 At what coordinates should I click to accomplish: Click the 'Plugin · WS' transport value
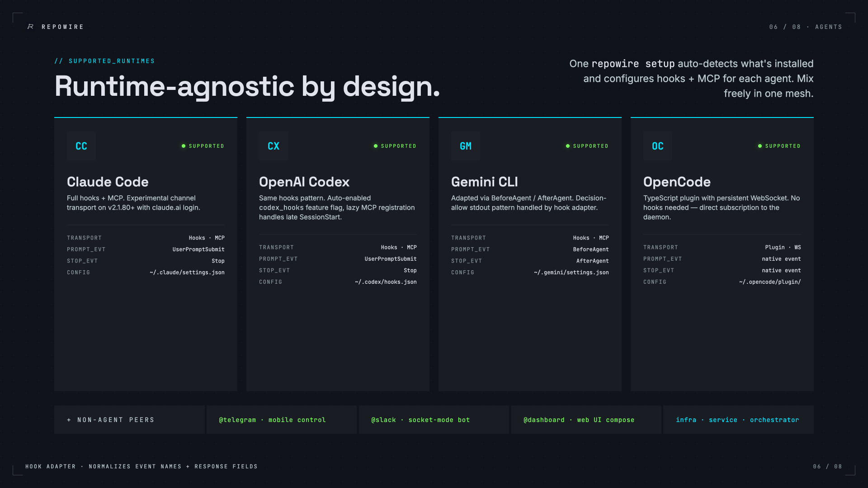(783, 247)
